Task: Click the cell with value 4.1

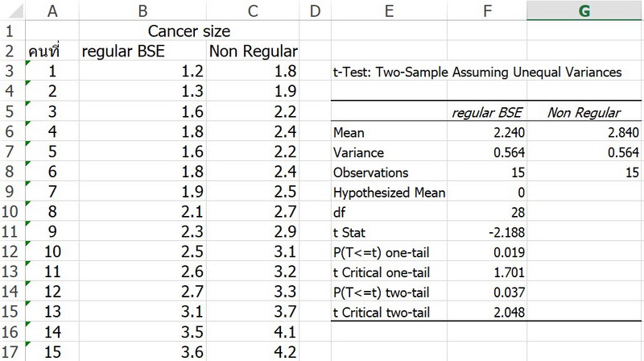Action: (x=253, y=332)
